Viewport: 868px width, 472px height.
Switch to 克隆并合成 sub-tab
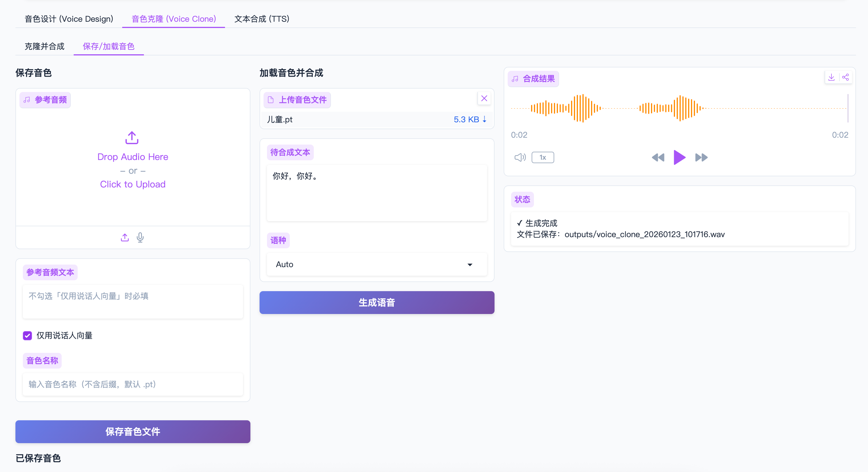pyautogui.click(x=45, y=46)
